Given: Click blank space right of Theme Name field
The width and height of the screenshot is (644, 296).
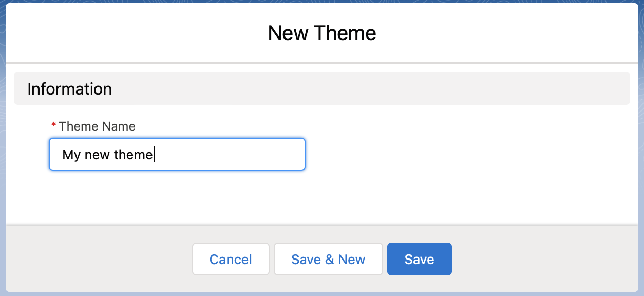Looking at the screenshot, I should click(462, 154).
